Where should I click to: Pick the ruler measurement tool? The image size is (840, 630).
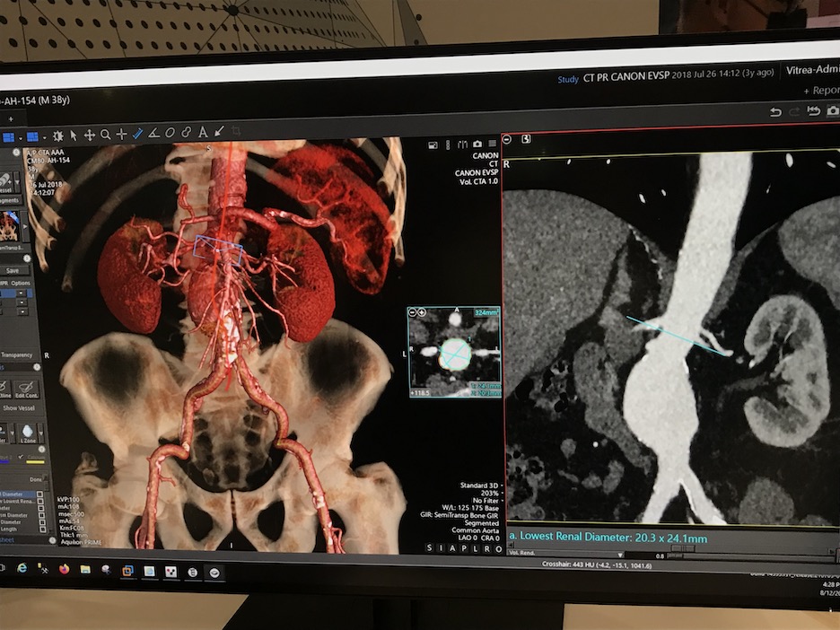[137, 134]
